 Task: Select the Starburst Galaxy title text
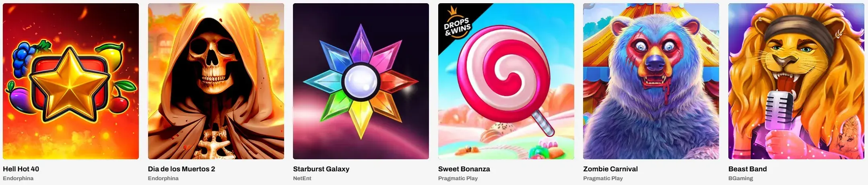(321, 169)
